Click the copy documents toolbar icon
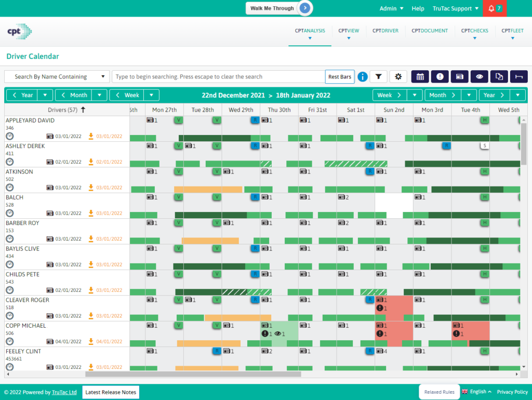This screenshot has height=400, width=532. point(499,76)
